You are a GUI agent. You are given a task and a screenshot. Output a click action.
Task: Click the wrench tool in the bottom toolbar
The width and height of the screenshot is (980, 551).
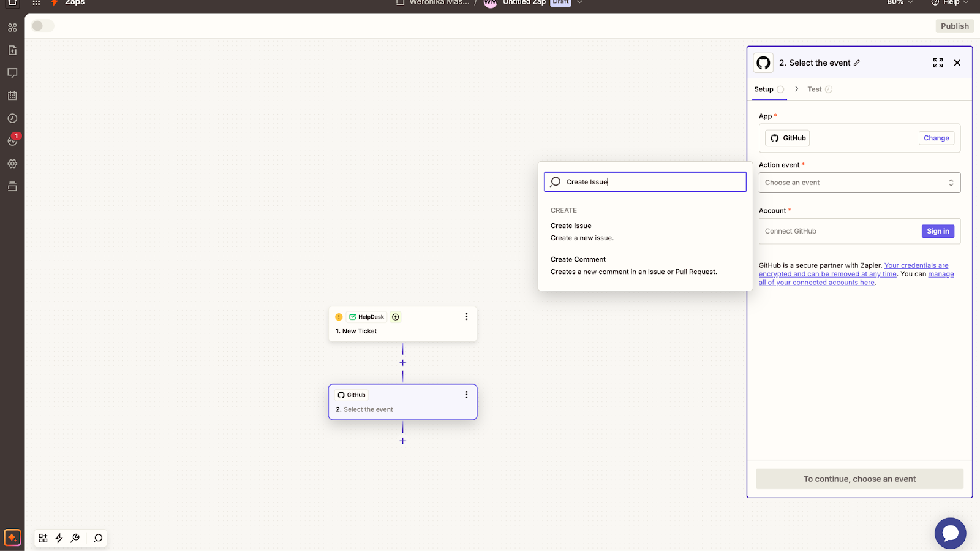tap(75, 538)
